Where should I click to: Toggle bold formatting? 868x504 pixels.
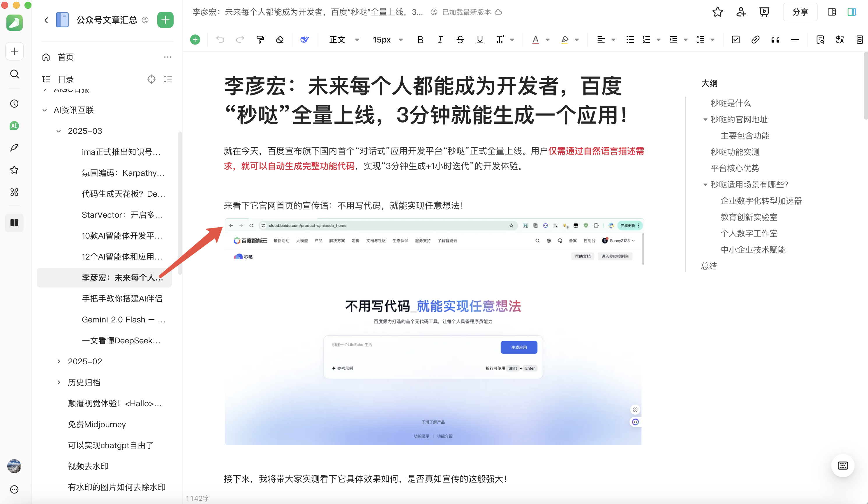coord(420,40)
